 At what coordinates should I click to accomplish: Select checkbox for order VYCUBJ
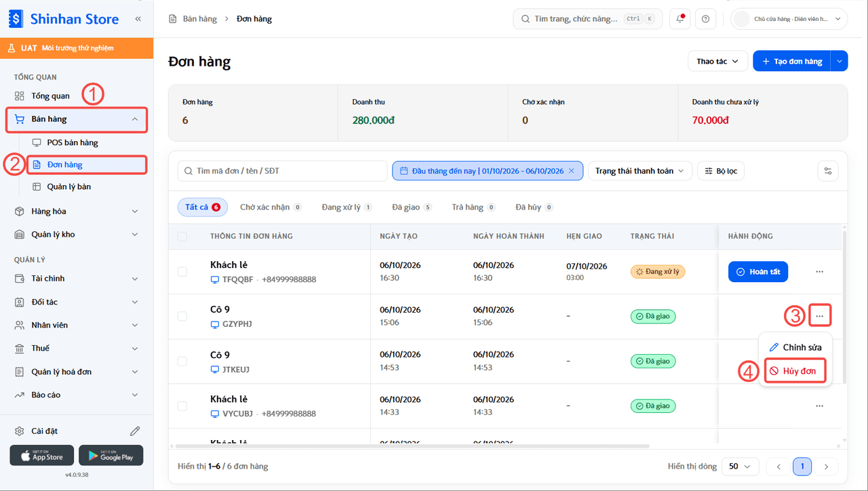pyautogui.click(x=182, y=406)
